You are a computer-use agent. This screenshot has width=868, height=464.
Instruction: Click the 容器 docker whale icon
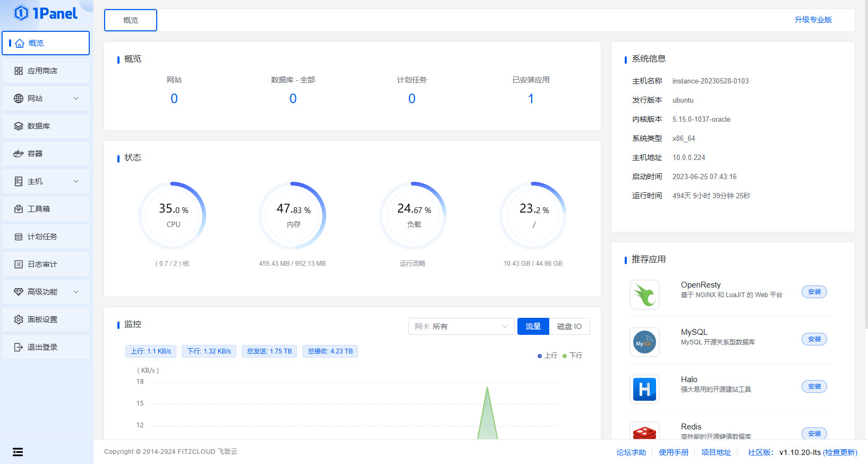tap(19, 154)
